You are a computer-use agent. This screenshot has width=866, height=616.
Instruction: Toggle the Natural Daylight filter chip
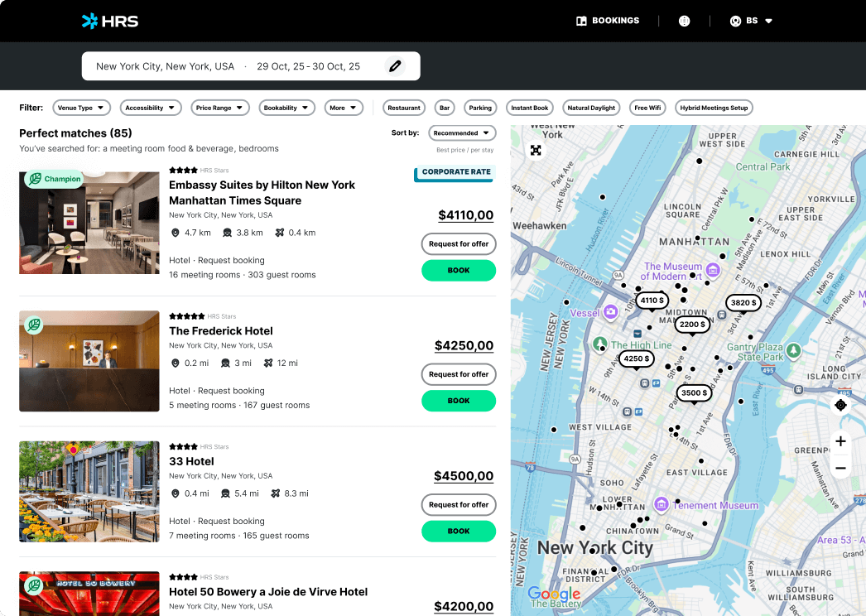[591, 108]
